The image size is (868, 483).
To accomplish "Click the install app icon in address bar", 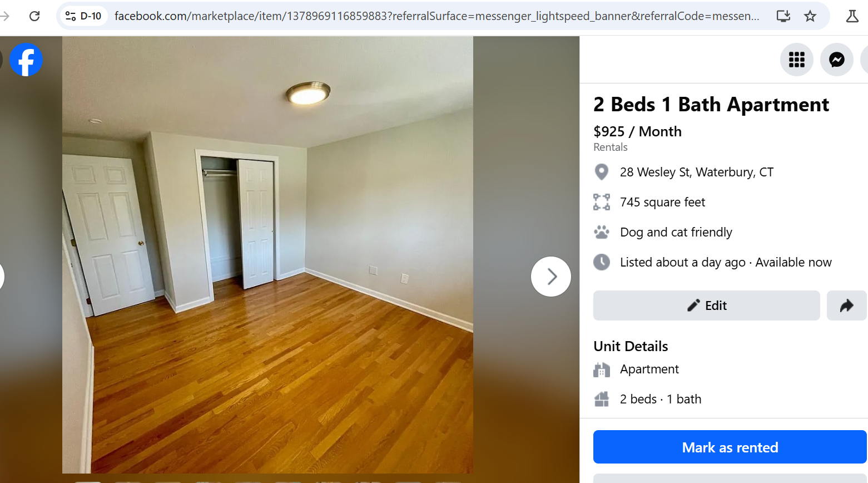I will (783, 16).
